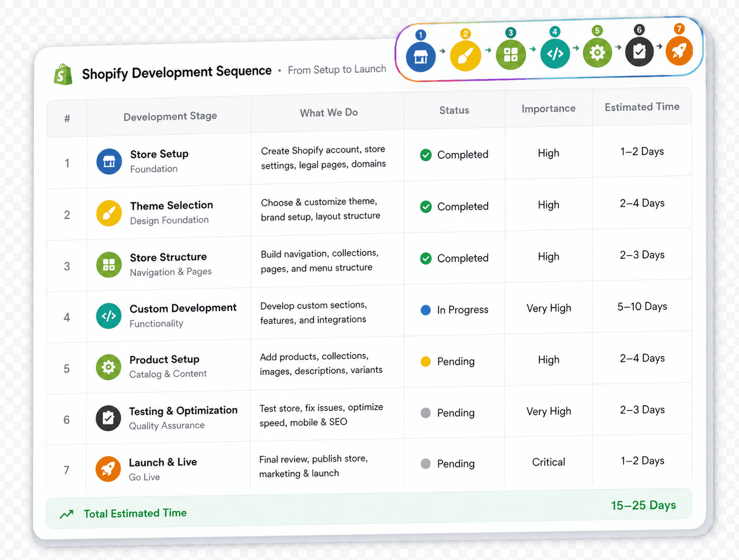Screen dimensions: 739x560
Task: Click the 15–25 Days total value
Action: coord(643,505)
